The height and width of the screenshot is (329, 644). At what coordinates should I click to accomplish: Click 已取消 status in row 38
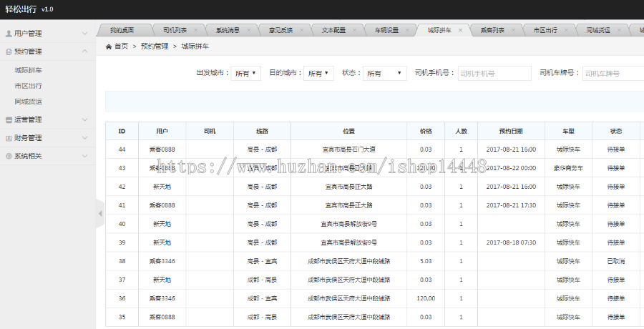[616, 261]
